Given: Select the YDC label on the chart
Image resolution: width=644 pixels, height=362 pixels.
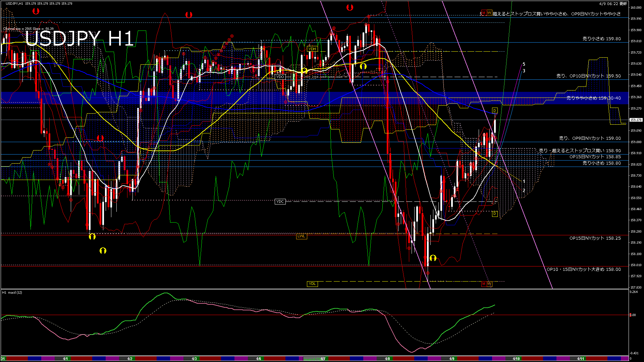Looking at the screenshot, I should tap(280, 201).
